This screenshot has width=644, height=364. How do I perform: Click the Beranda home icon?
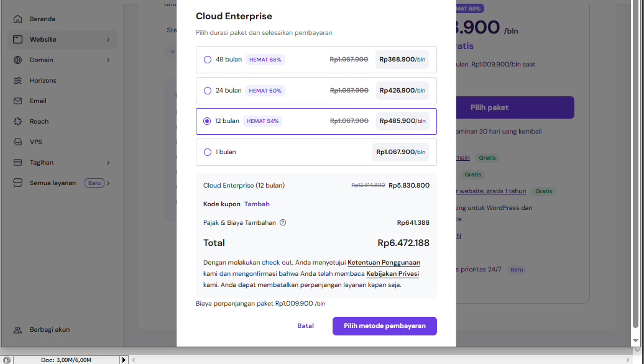(18, 19)
